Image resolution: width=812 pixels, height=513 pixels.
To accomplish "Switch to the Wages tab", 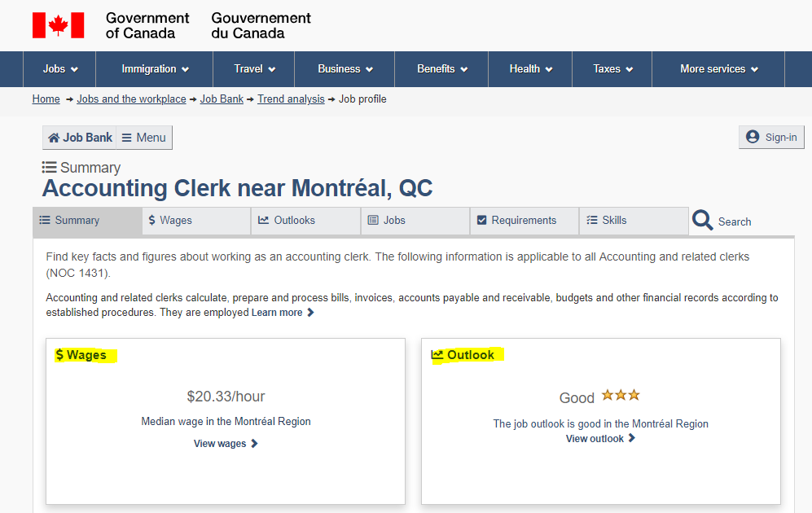I will pyautogui.click(x=196, y=221).
